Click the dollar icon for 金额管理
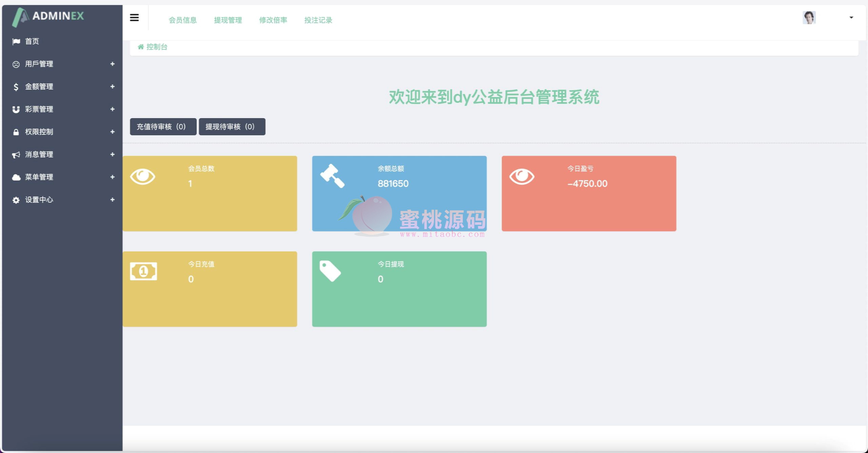 [x=16, y=87]
